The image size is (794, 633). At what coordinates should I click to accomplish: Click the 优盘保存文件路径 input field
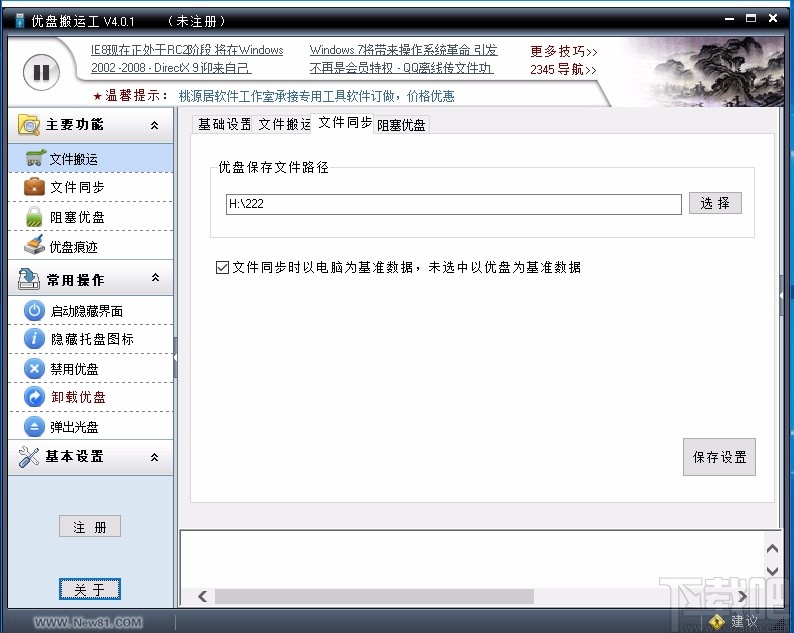454,204
